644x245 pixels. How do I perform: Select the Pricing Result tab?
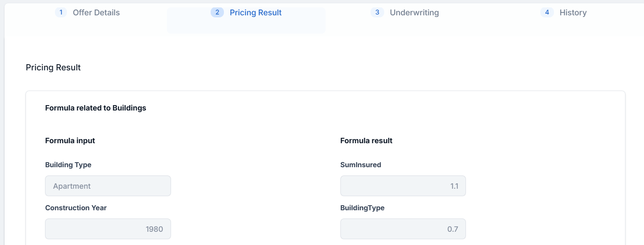pyautogui.click(x=255, y=13)
